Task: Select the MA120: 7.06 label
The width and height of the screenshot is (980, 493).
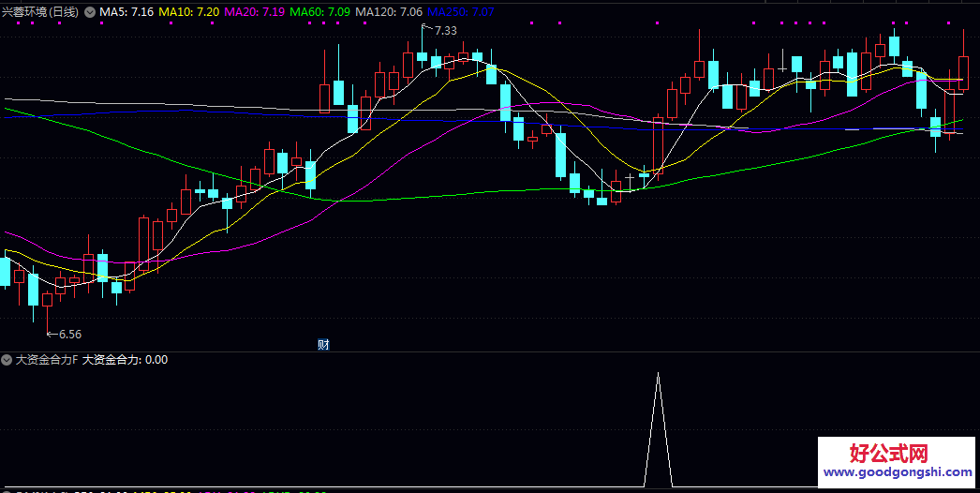Action: pyautogui.click(x=389, y=11)
